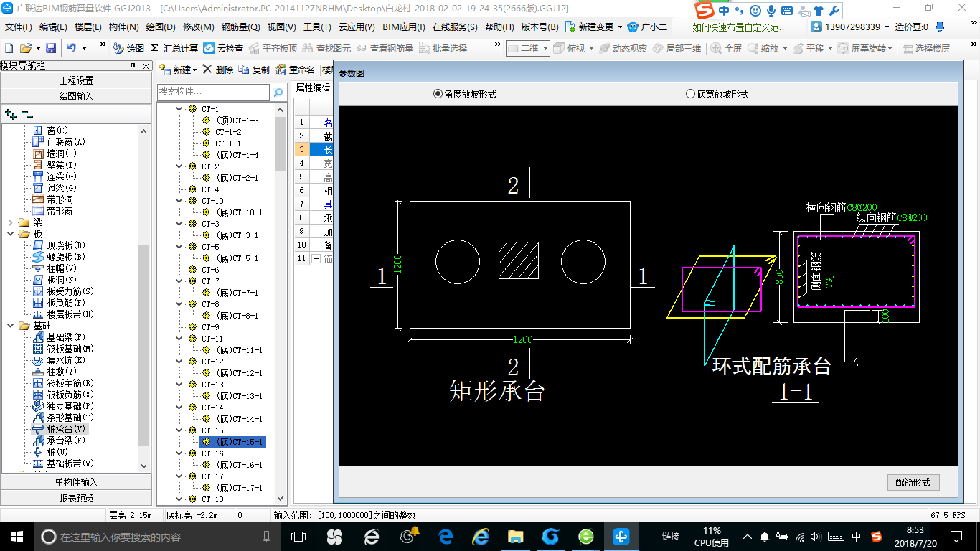The image size is (980, 551).
Task: Open the 俯视 view dropdown arrow
Action: [590, 48]
